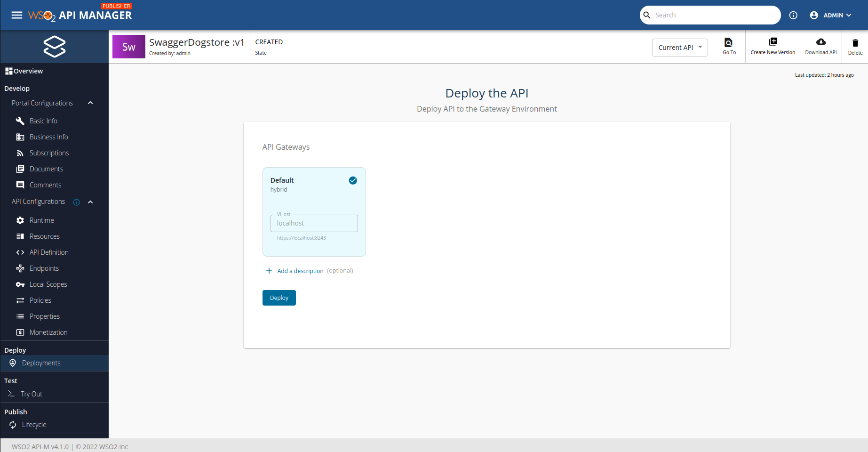Select Try Out under Test

coord(32,394)
